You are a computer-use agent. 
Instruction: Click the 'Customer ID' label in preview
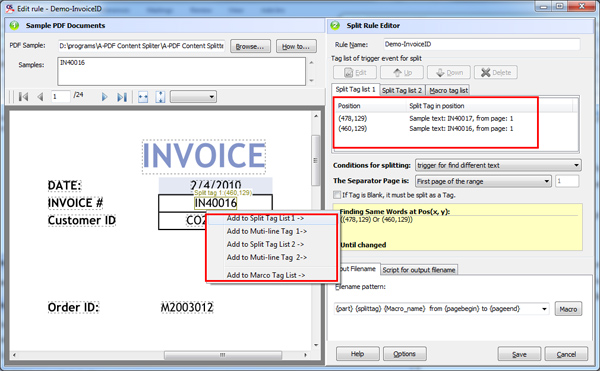tap(82, 220)
